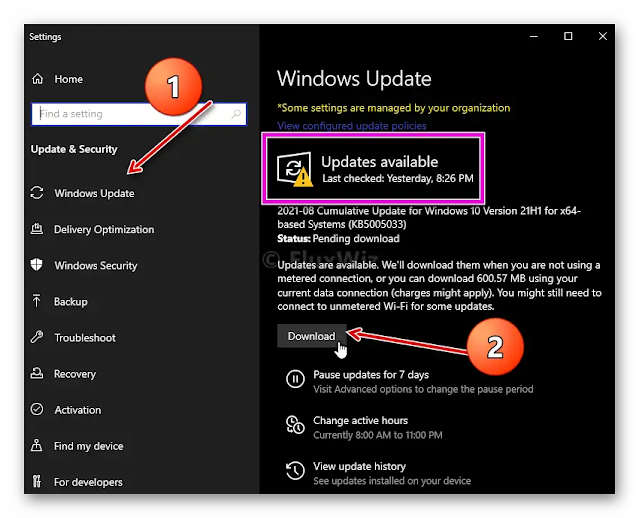Click the Windows Security shield icon
This screenshot has width=639, height=518.
(37, 265)
